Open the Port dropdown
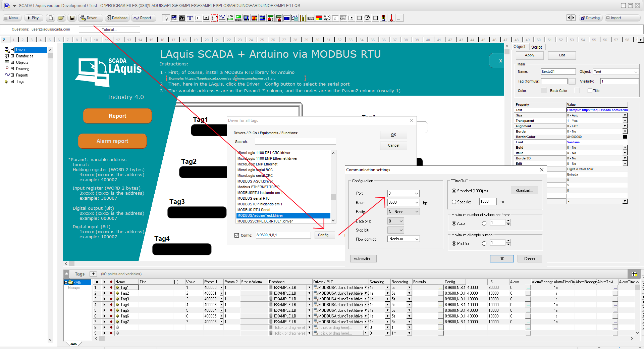Screen dimensions: 644x349 pyautogui.click(x=417, y=193)
